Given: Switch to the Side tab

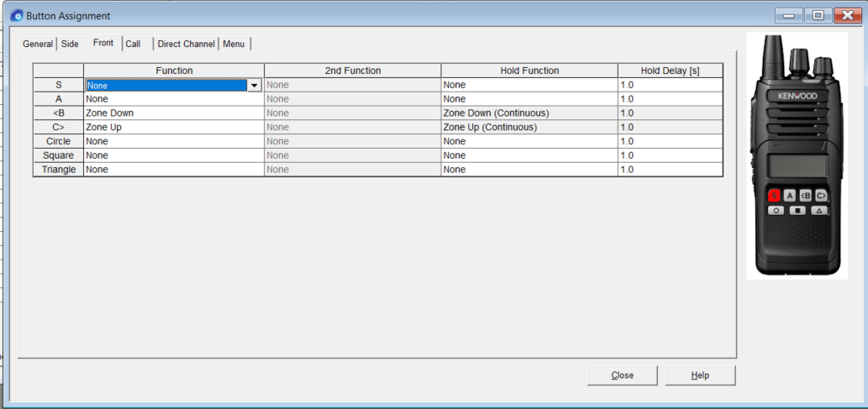Looking at the screenshot, I should [x=70, y=45].
